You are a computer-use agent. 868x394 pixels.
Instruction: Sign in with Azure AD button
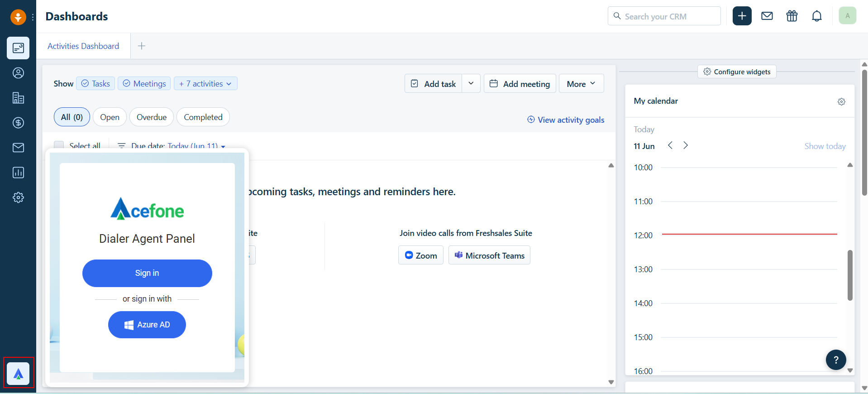(147, 325)
